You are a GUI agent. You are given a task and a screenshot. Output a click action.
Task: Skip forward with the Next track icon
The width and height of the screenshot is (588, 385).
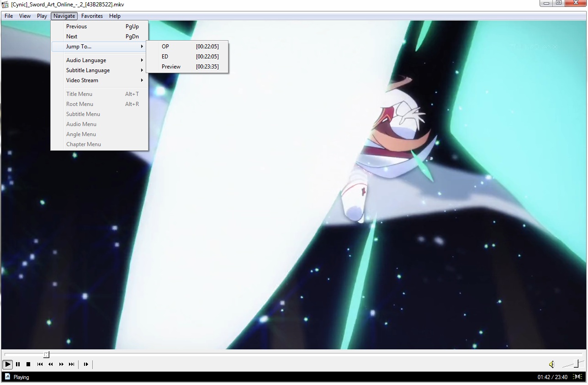pos(71,364)
